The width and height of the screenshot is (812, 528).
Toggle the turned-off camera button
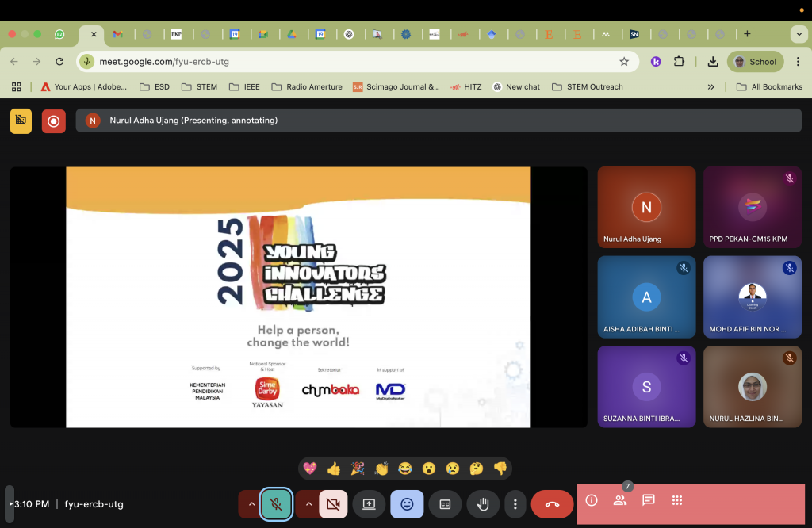pos(333,504)
